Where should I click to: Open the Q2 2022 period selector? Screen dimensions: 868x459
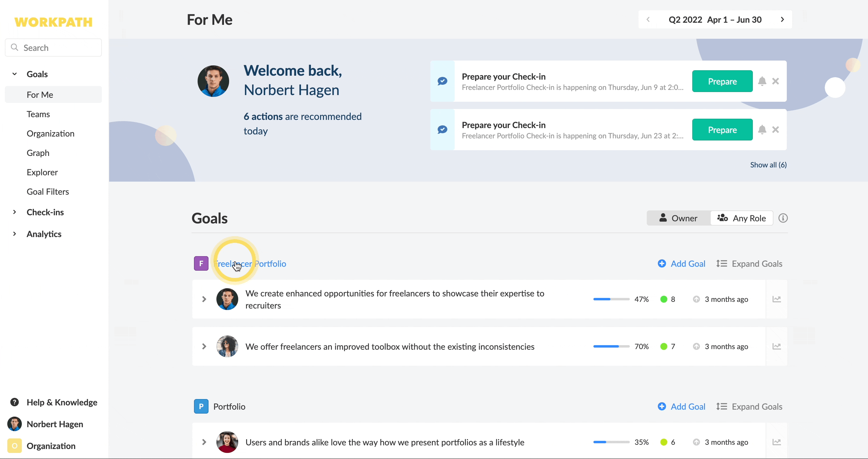click(x=715, y=19)
